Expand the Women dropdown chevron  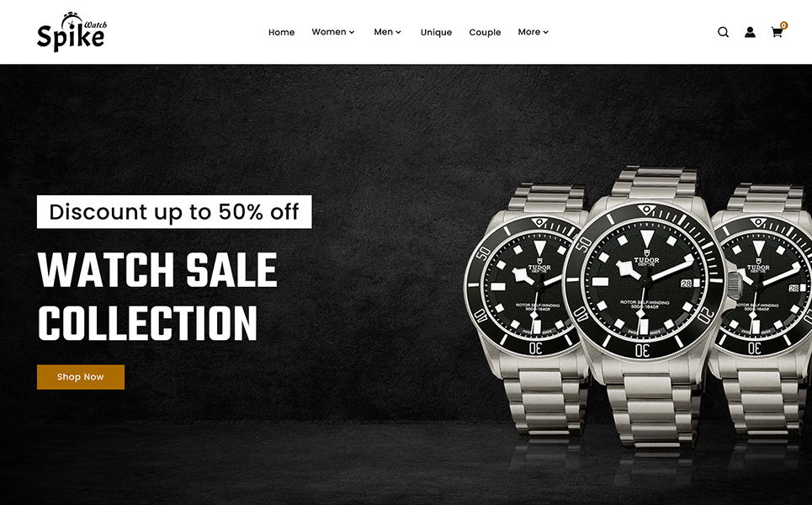pos(352,32)
